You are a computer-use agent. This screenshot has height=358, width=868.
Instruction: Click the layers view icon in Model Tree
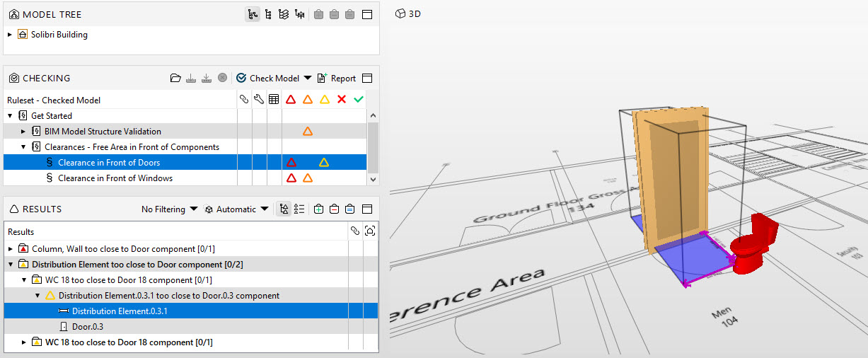[284, 14]
